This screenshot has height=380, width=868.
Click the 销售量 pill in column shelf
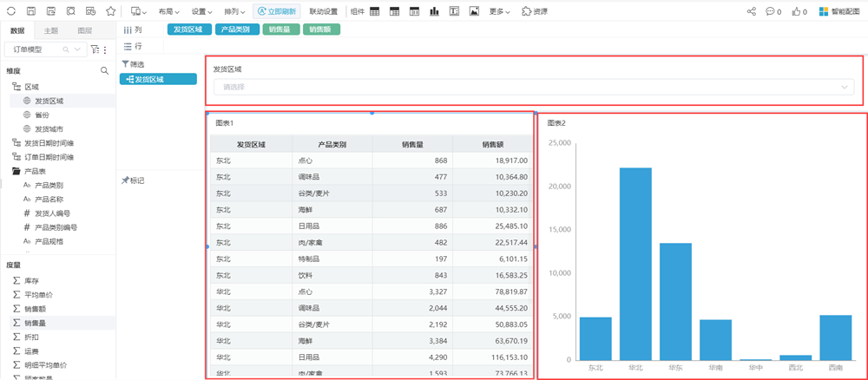pyautogui.click(x=281, y=29)
